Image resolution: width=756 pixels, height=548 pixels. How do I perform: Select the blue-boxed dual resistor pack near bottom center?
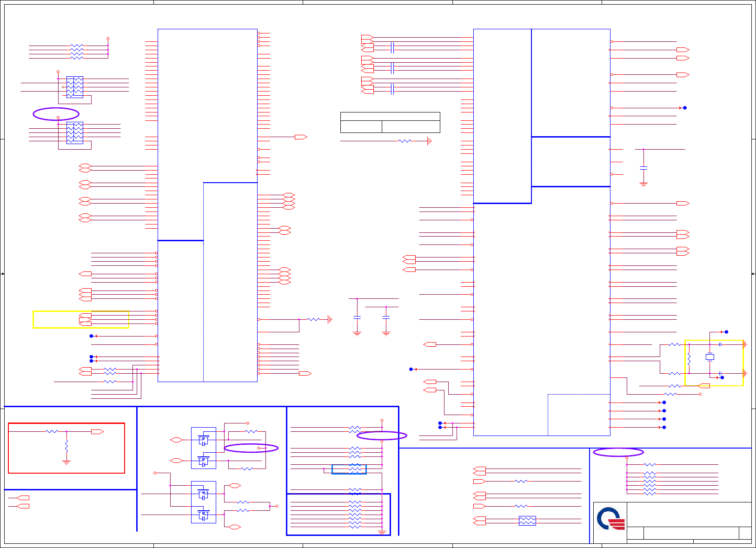tap(527, 521)
